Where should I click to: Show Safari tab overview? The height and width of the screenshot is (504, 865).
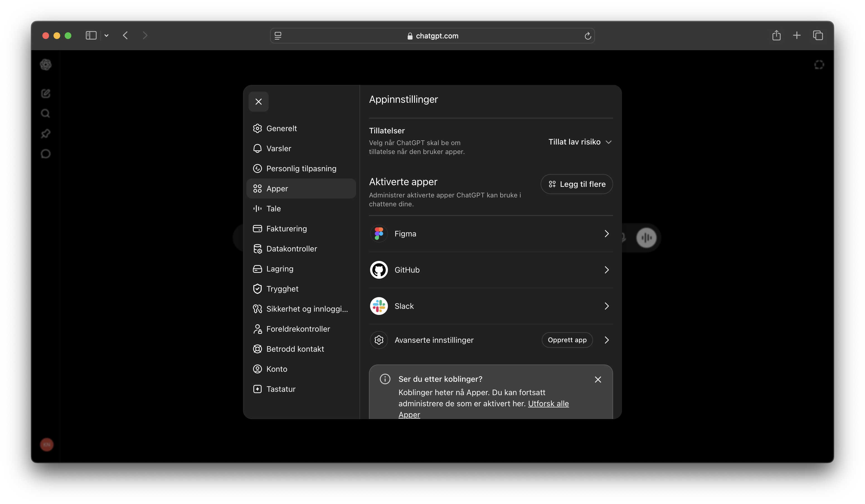[x=818, y=35]
